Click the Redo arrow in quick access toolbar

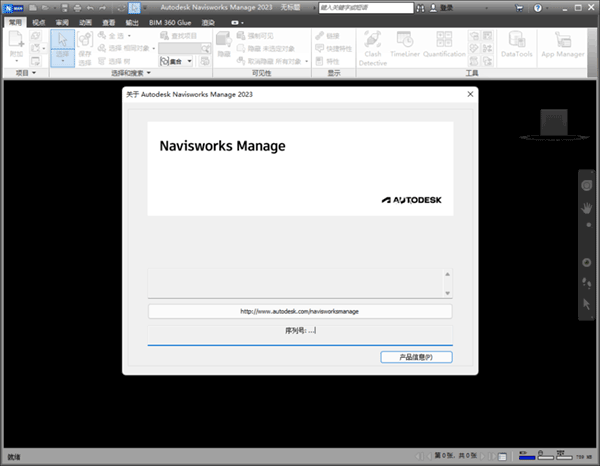point(103,8)
